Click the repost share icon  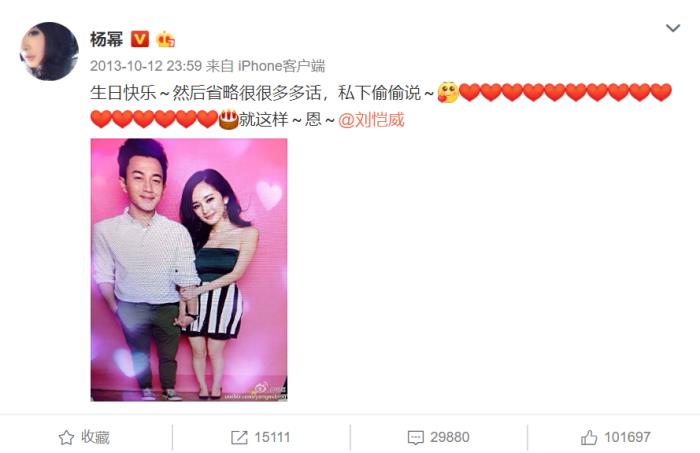(239, 437)
